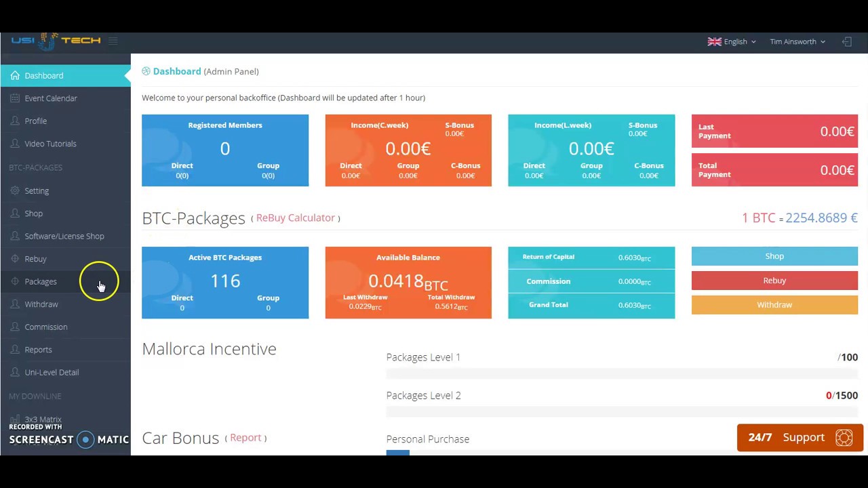868x488 pixels.
Task: Click the Available Balance card
Action: (x=408, y=283)
